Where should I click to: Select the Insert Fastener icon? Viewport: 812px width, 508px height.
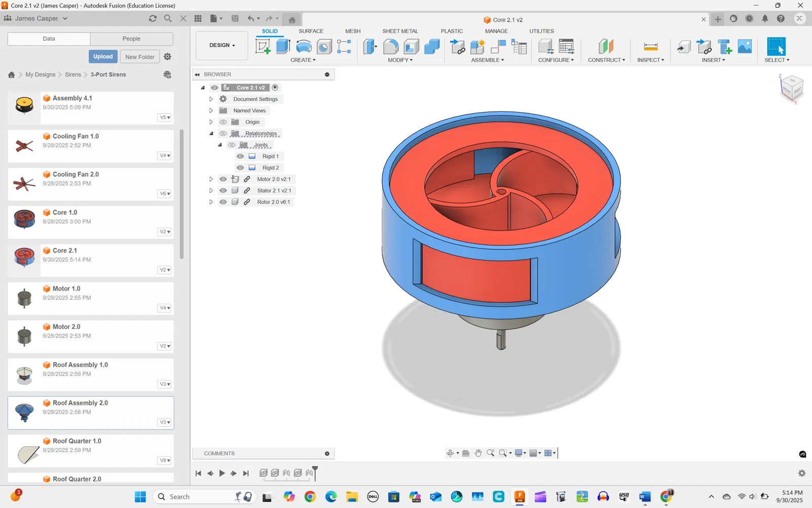coord(725,47)
